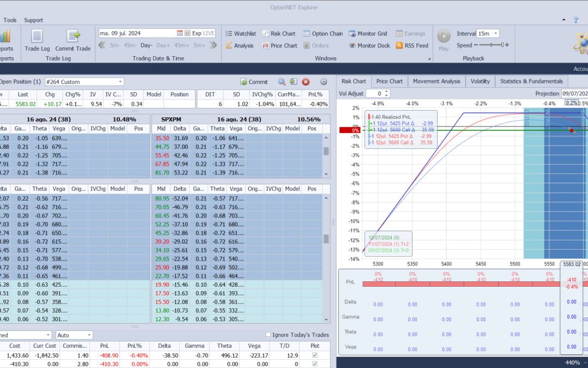588x368 pixels.
Task: Click the help question mark icon
Action: tap(576, 20)
